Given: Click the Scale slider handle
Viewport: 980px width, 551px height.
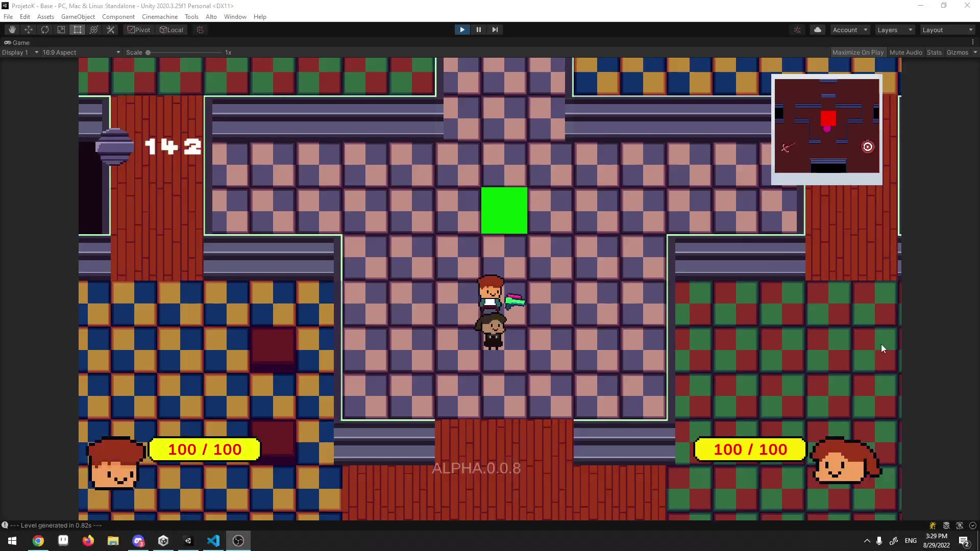Looking at the screenshot, I should (148, 52).
